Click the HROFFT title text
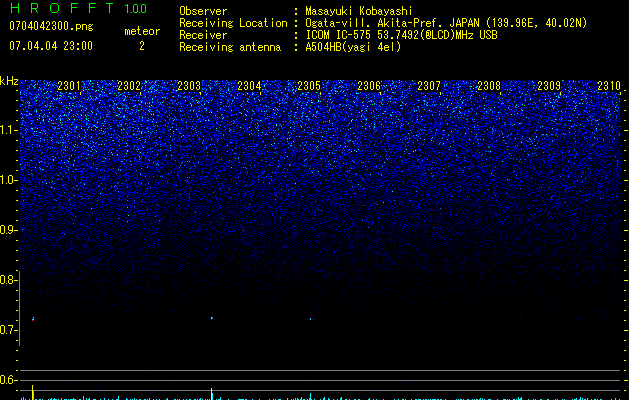This screenshot has width=629, height=400. point(61,8)
